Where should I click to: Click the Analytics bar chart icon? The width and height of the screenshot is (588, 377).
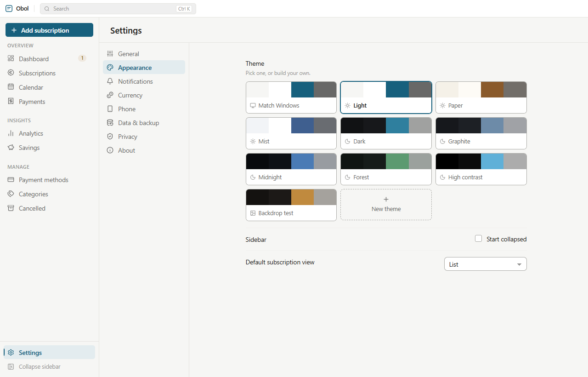[11, 133]
